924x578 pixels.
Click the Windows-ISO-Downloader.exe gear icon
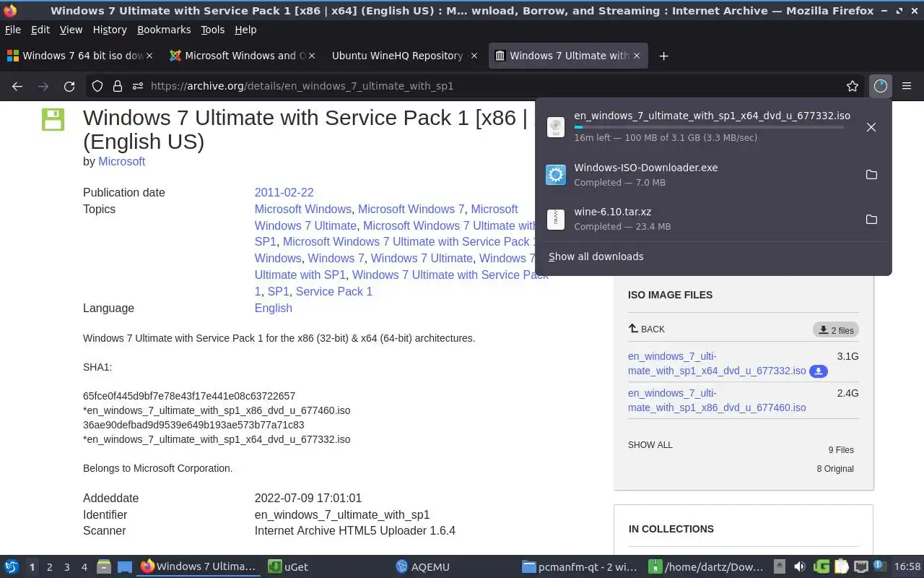click(x=556, y=175)
